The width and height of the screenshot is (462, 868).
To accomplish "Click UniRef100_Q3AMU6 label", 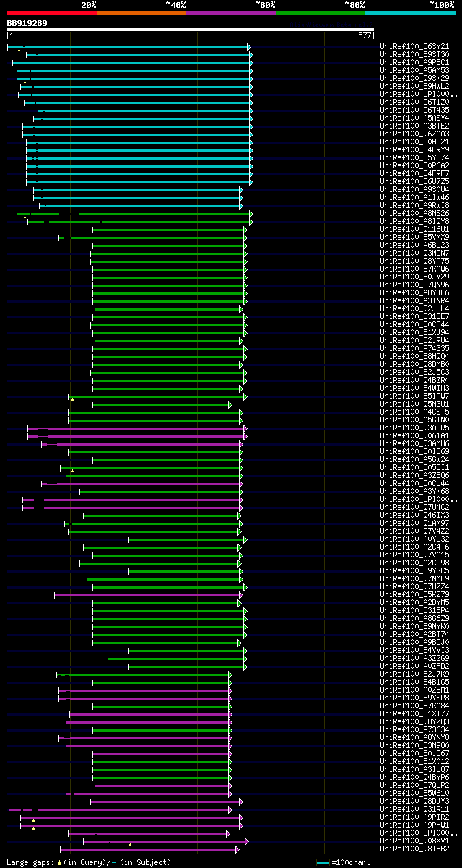I will point(416,443).
